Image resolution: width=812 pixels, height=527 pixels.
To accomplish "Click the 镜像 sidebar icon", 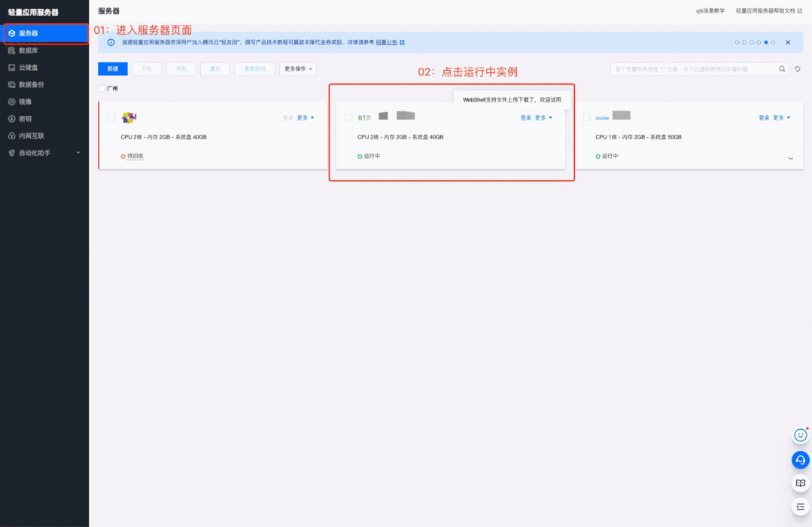I will (x=11, y=102).
